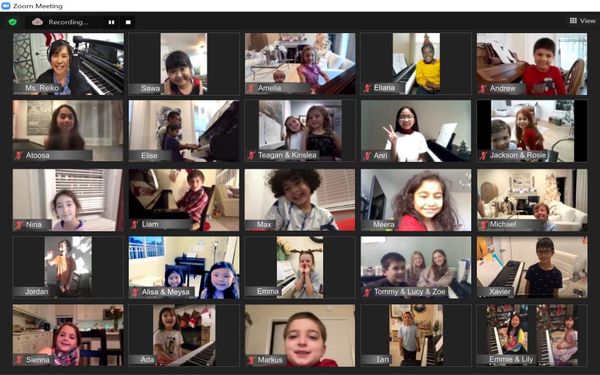
Task: Click muted mic icon beside Atoosa
Action: [18, 155]
